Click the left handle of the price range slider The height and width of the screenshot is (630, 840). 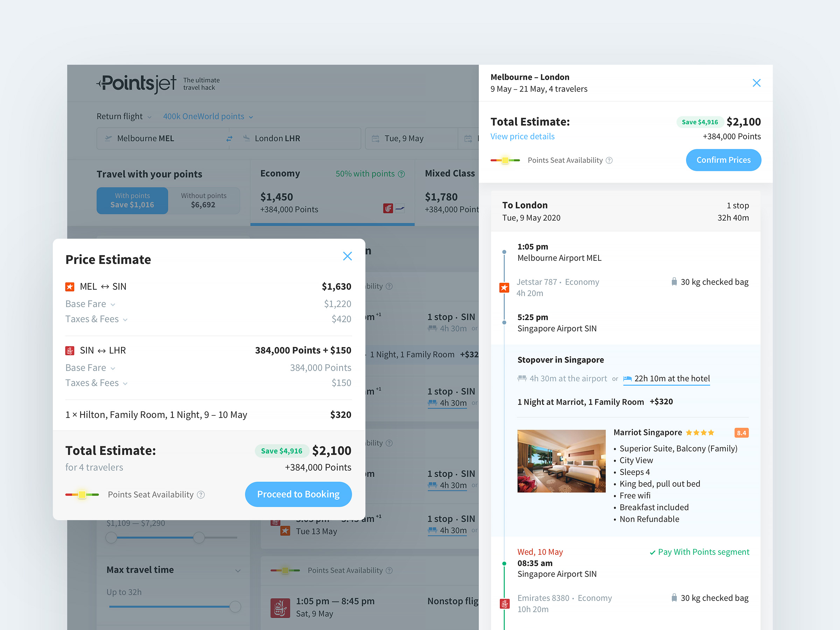[x=111, y=537]
